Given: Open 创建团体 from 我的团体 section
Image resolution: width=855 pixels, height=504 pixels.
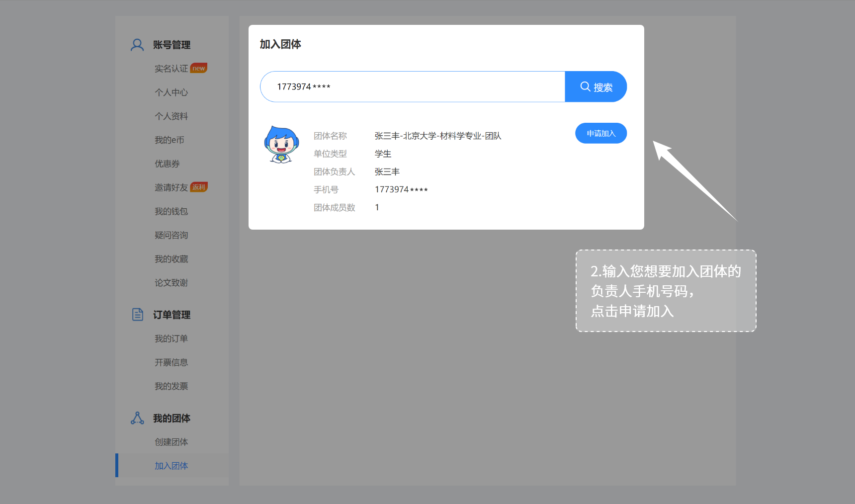Looking at the screenshot, I should click(171, 442).
